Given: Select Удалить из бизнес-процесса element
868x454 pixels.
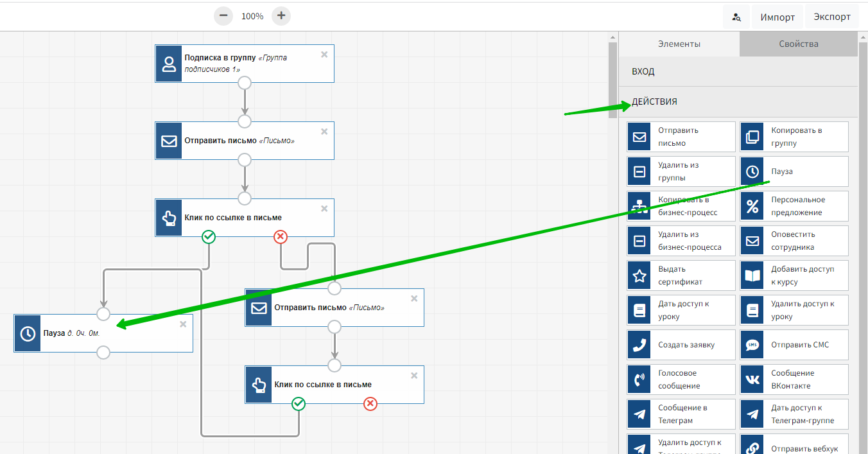Looking at the screenshot, I should click(681, 241).
